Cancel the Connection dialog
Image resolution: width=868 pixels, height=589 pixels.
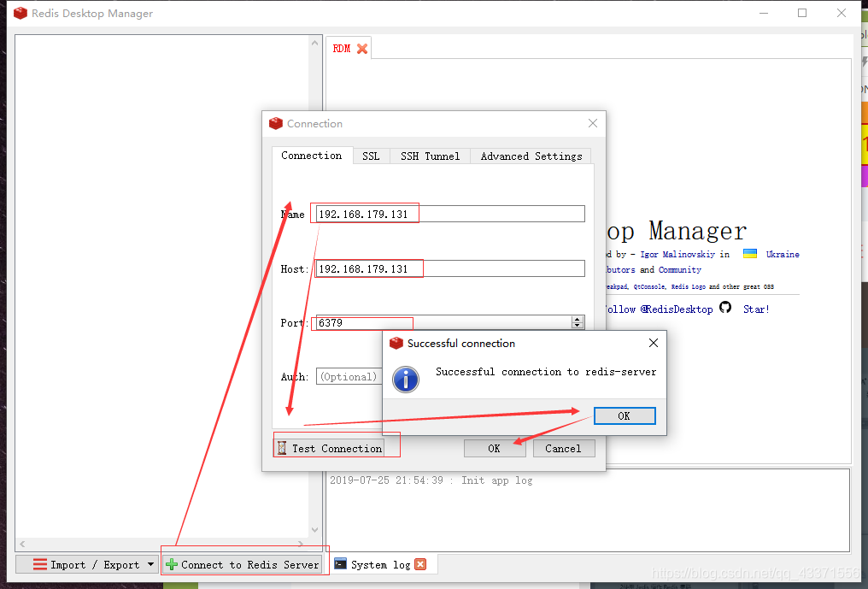(x=564, y=448)
